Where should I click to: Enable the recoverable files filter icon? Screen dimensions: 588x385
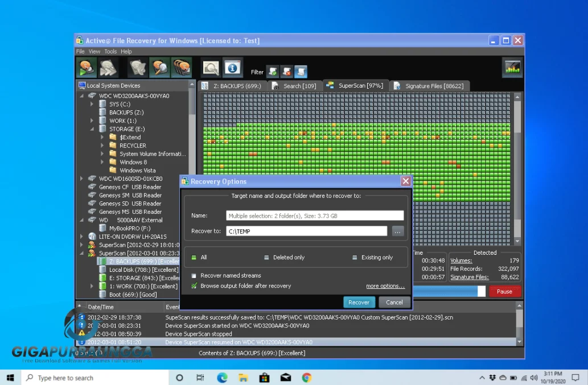coord(272,72)
